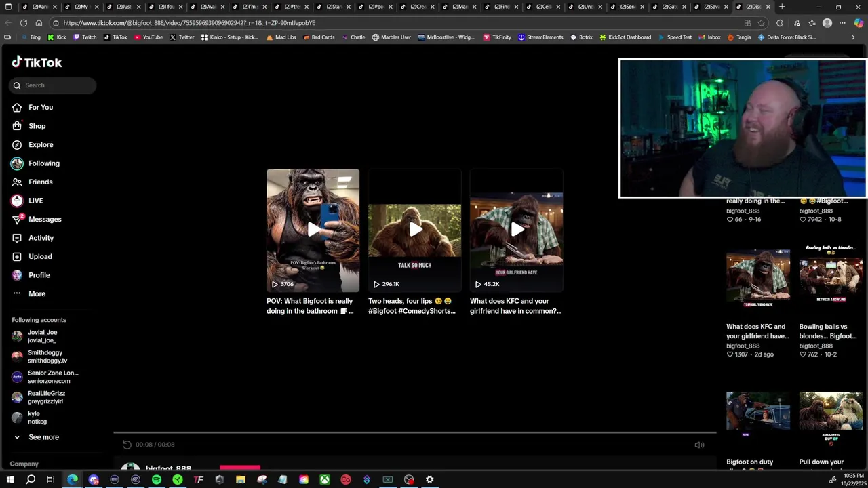Mute the video with speaker icon

[699, 445]
